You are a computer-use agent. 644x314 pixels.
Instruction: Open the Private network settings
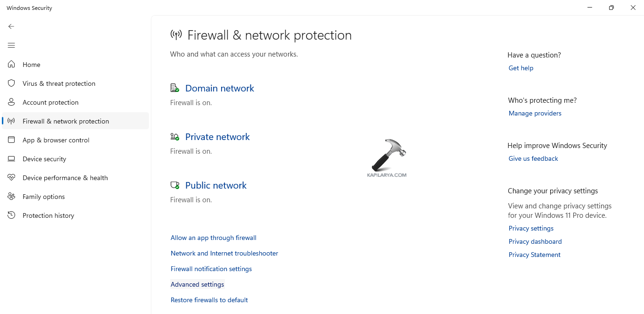(x=217, y=137)
